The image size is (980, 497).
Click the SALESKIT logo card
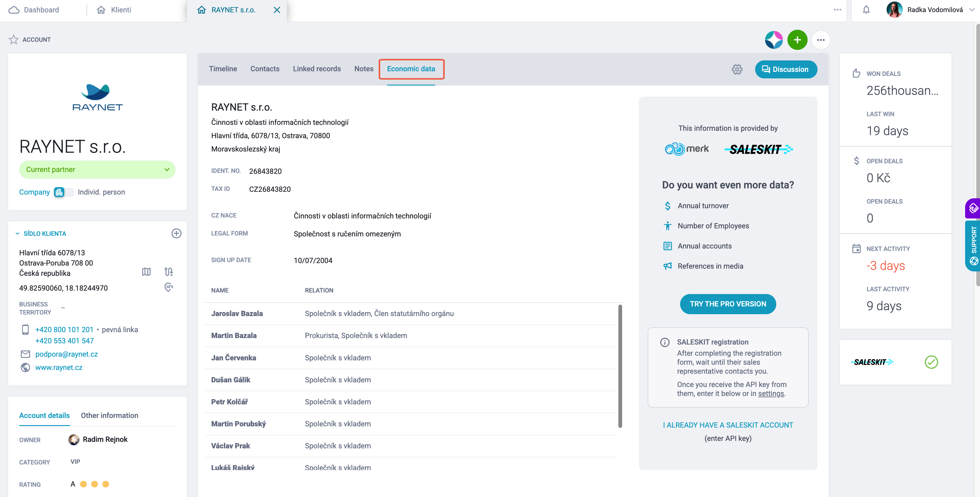(x=895, y=362)
